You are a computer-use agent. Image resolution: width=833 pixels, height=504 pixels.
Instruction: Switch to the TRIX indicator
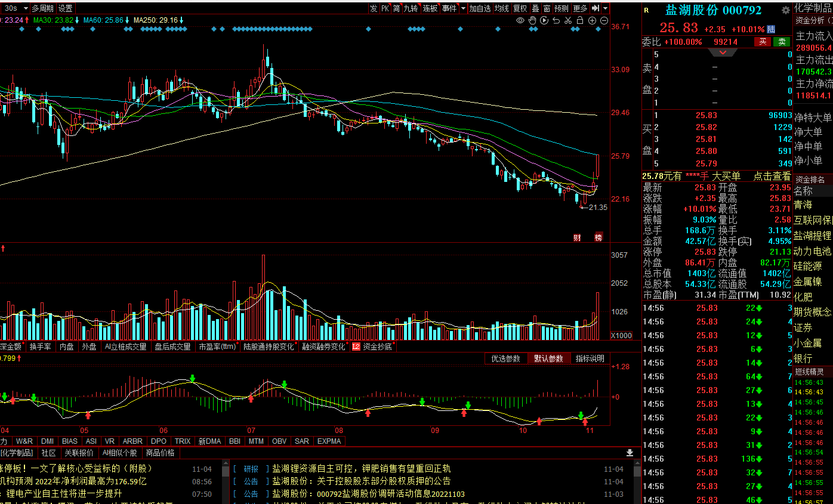(x=183, y=441)
